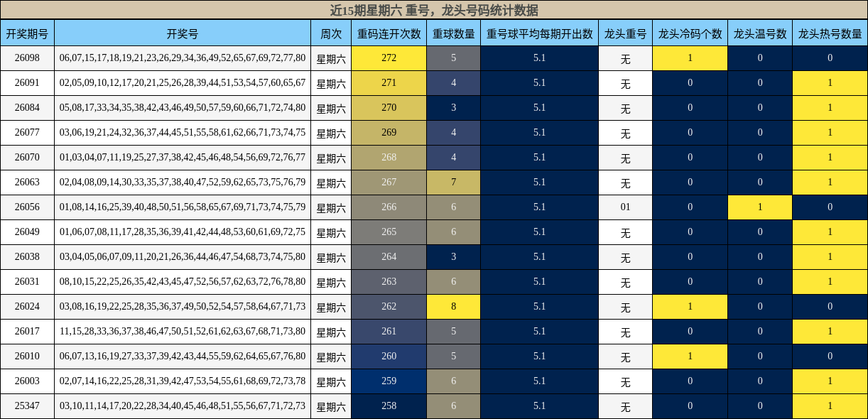
Task: Click the 龙头重号 column header
Action: point(625,32)
